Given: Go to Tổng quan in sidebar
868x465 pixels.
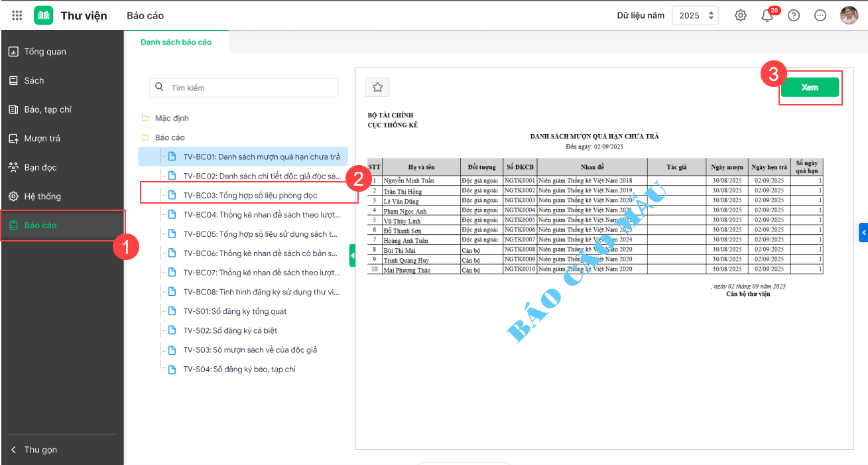Looking at the screenshot, I should pyautogui.click(x=62, y=52).
